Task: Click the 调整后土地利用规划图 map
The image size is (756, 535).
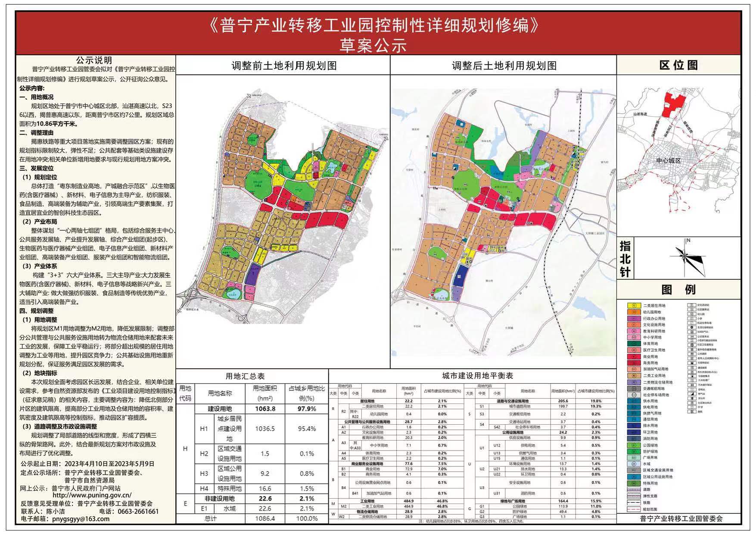Action: (503, 216)
